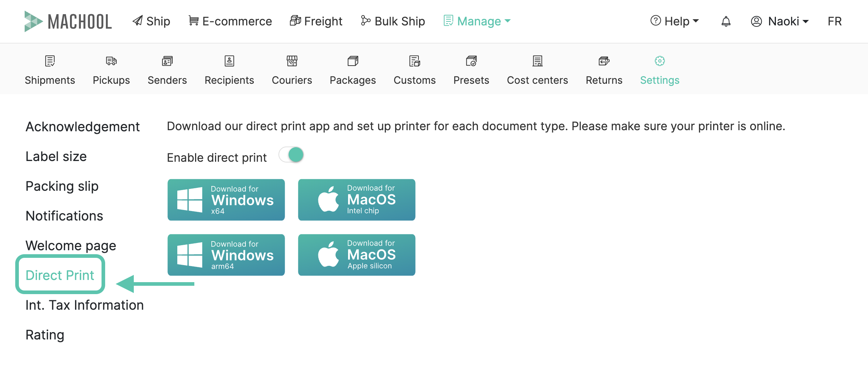Screen dimensions: 868x367
Task: Click the Help question mark icon
Action: pos(656,21)
